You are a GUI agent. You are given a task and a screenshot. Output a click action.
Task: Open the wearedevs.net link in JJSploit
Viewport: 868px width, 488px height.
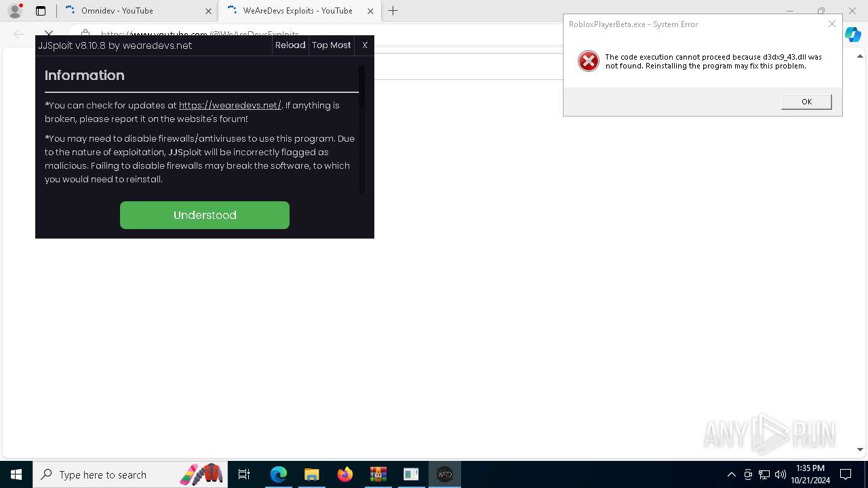(x=230, y=105)
